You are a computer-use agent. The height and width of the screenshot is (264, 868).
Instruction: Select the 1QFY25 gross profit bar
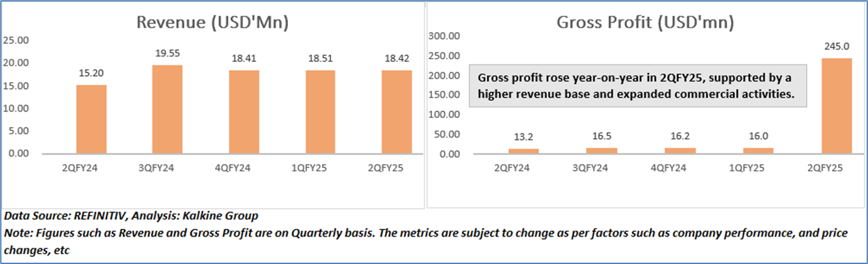coord(758,151)
